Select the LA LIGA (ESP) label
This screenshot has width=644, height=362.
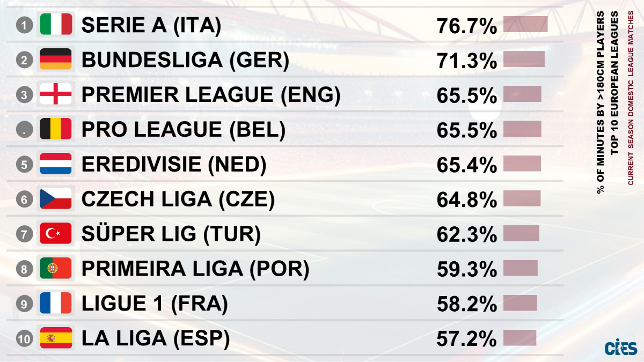point(155,338)
